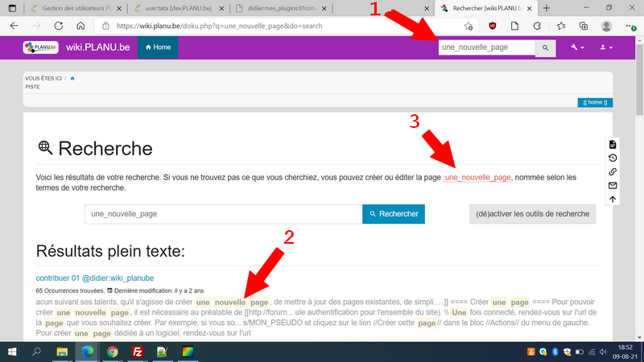The image size is (644, 362).
Task: Click the home icon in breadcrumb
Action: pyautogui.click(x=72, y=78)
